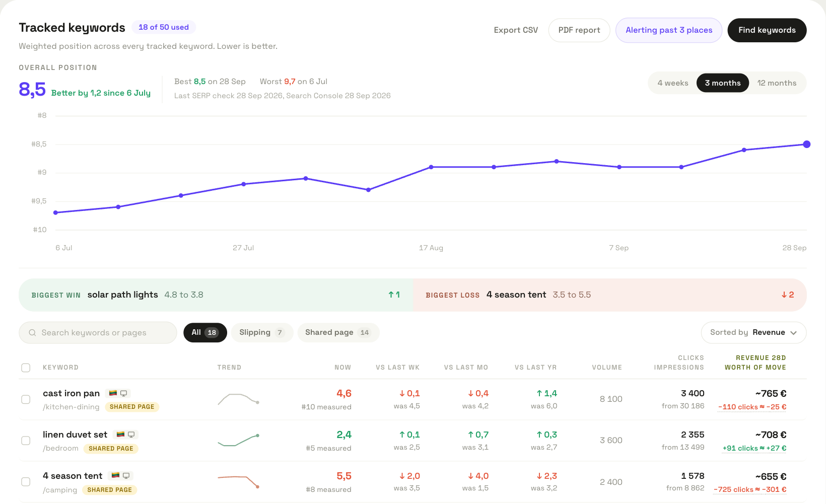Focus the Search keywords or pages field
826x504 pixels.
pos(98,333)
